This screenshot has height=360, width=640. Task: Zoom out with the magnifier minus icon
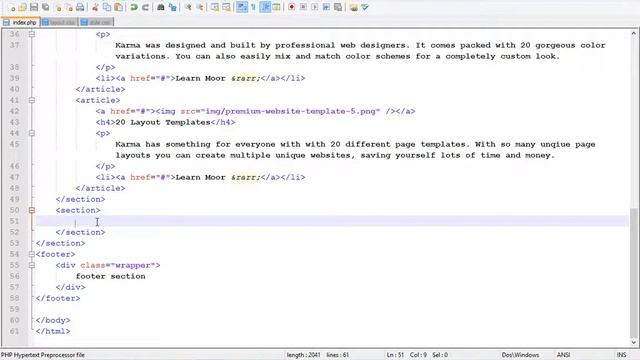point(200,7)
